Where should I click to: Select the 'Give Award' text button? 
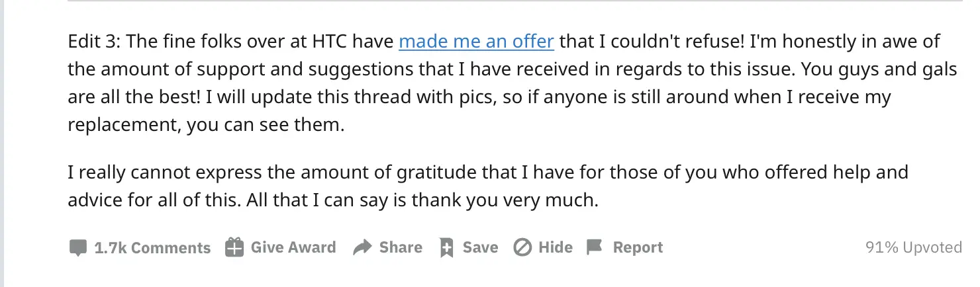coord(293,247)
